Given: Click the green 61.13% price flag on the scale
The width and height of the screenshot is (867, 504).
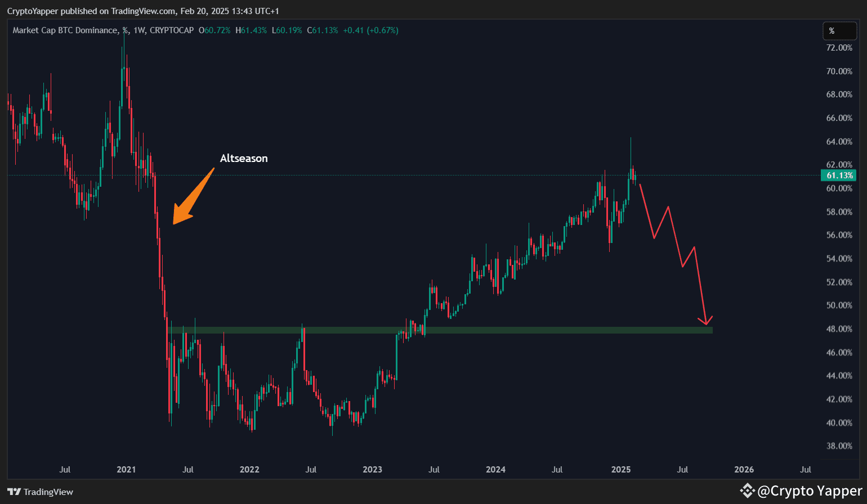Looking at the screenshot, I should (838, 175).
